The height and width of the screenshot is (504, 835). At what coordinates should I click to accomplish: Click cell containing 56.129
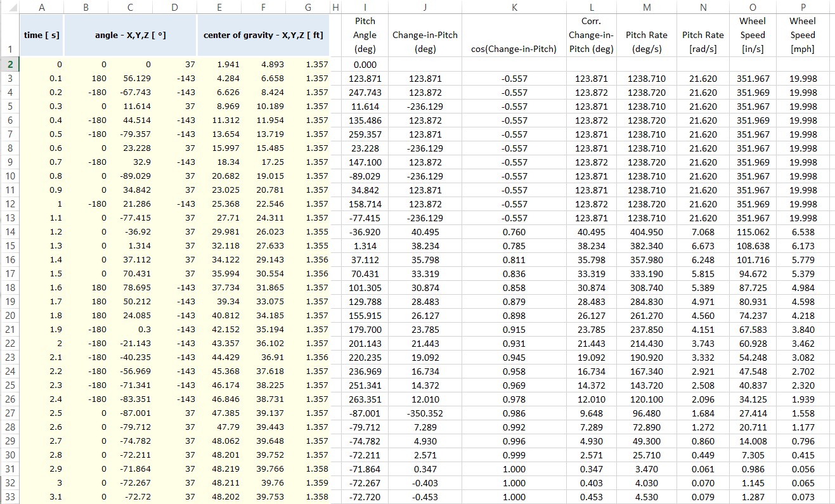click(129, 79)
